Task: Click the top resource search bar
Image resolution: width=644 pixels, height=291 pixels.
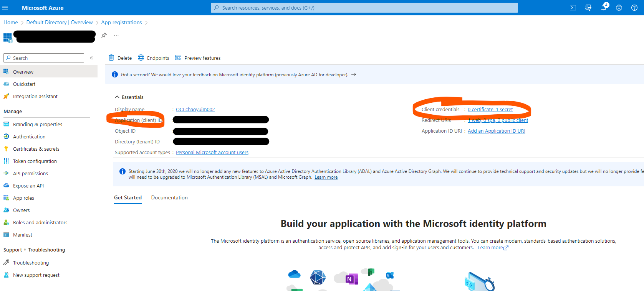Action: (364, 8)
